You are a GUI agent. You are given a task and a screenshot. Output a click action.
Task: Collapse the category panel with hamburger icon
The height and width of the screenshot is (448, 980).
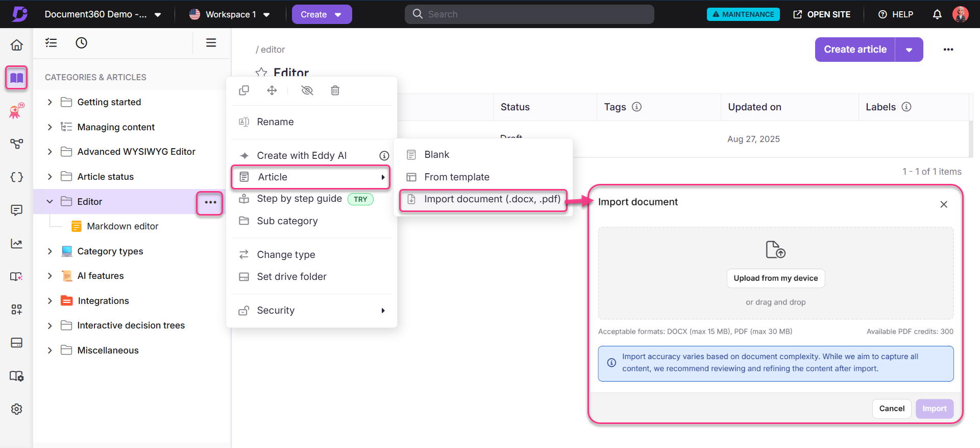click(211, 43)
